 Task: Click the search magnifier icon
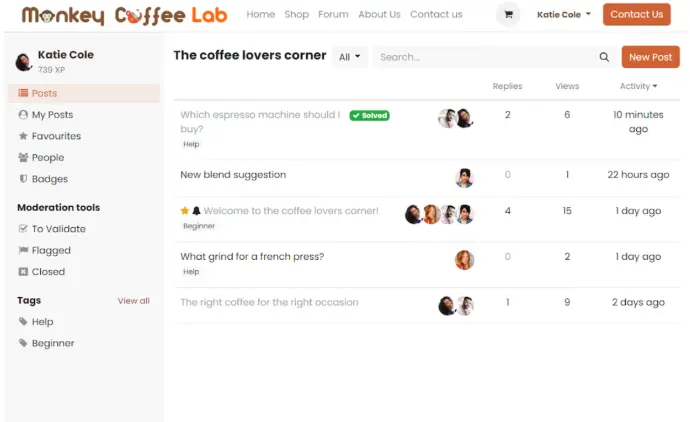pos(604,57)
